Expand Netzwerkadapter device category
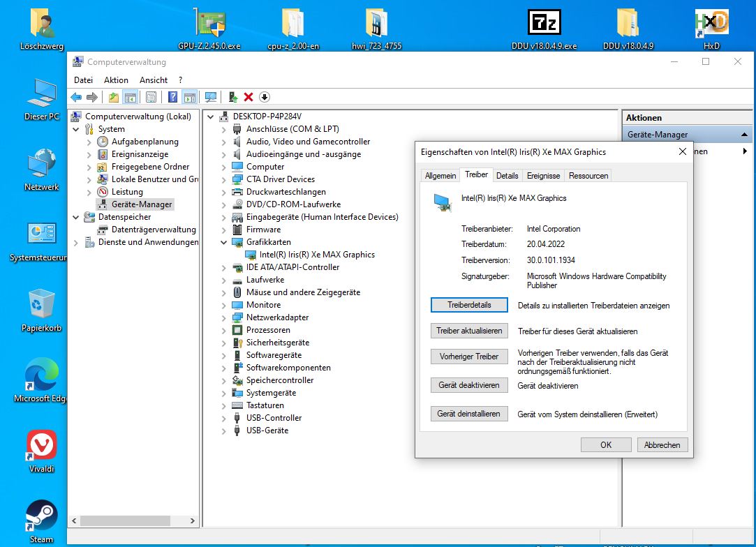This screenshot has width=756, height=547. coord(223,318)
